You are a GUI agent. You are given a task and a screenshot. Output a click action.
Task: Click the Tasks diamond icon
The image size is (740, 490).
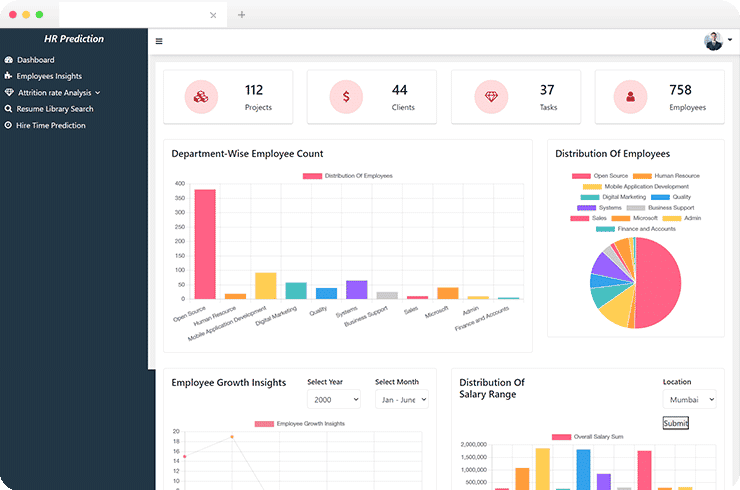pos(491,97)
